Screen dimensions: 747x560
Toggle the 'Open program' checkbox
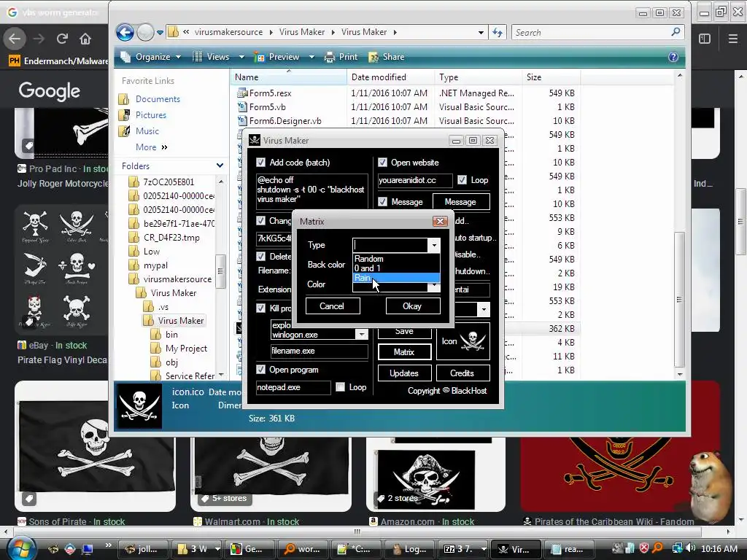pos(260,370)
